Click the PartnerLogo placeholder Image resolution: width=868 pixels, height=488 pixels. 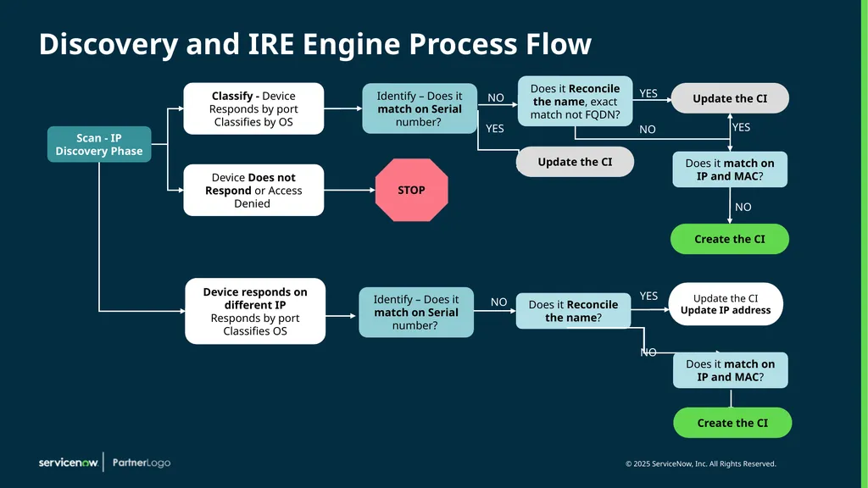142,463
